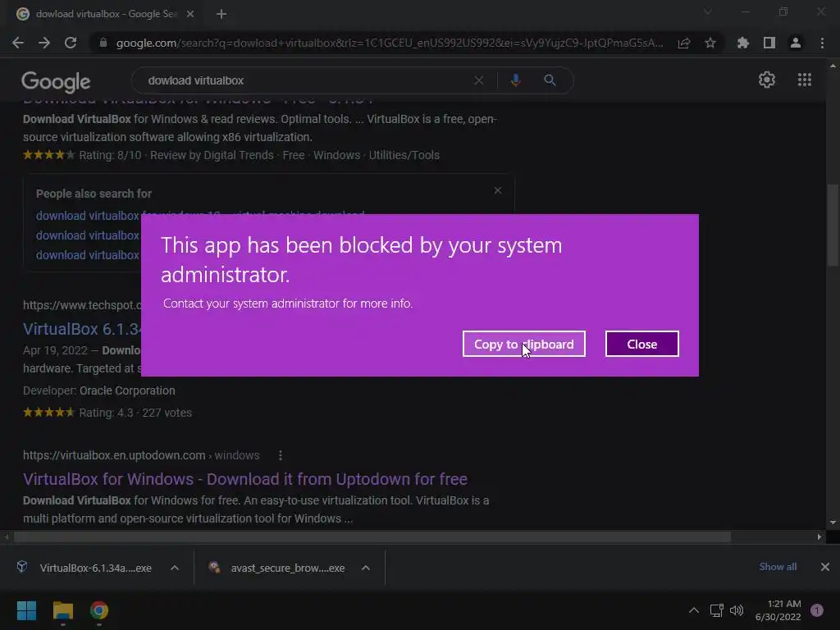
Task: Click the Google logo
Action: coord(56,81)
